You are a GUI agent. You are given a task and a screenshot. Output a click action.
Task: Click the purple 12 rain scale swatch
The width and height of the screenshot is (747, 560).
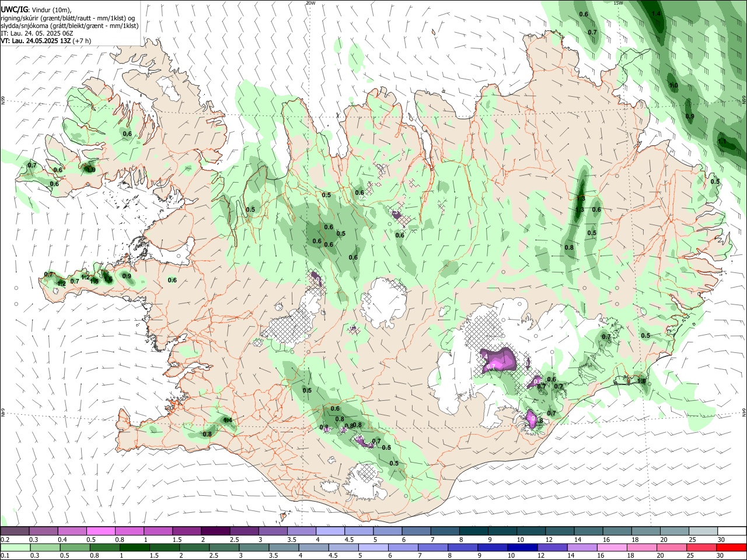click(x=551, y=547)
